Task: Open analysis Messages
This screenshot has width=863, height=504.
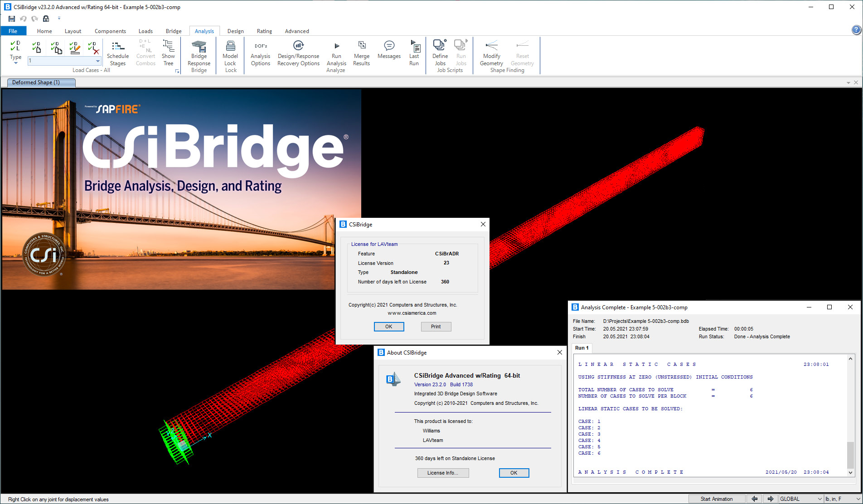Action: point(389,50)
